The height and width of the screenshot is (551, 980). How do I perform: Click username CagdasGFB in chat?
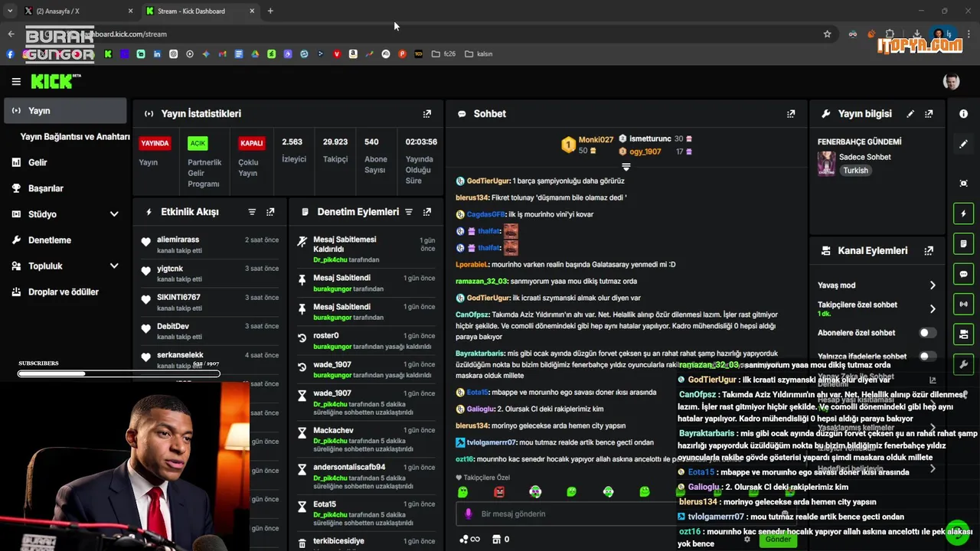(x=485, y=214)
